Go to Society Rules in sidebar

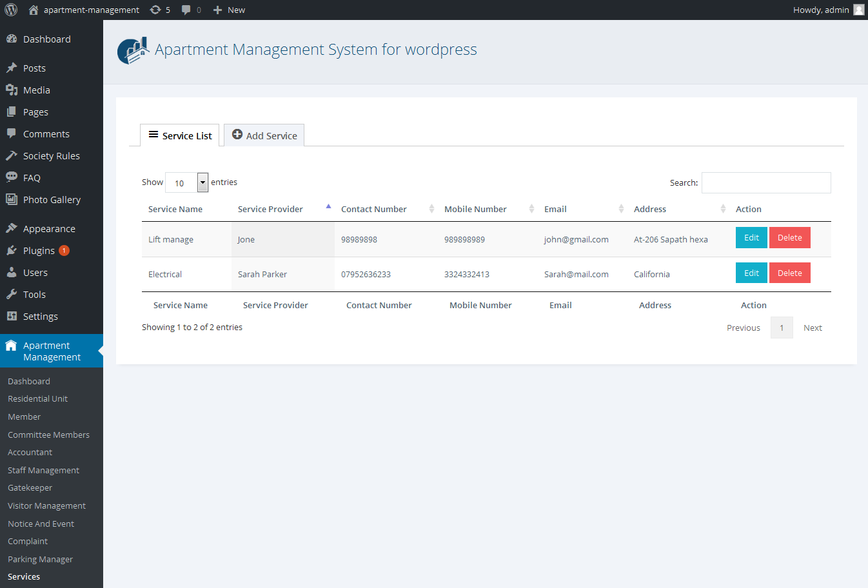coord(51,156)
